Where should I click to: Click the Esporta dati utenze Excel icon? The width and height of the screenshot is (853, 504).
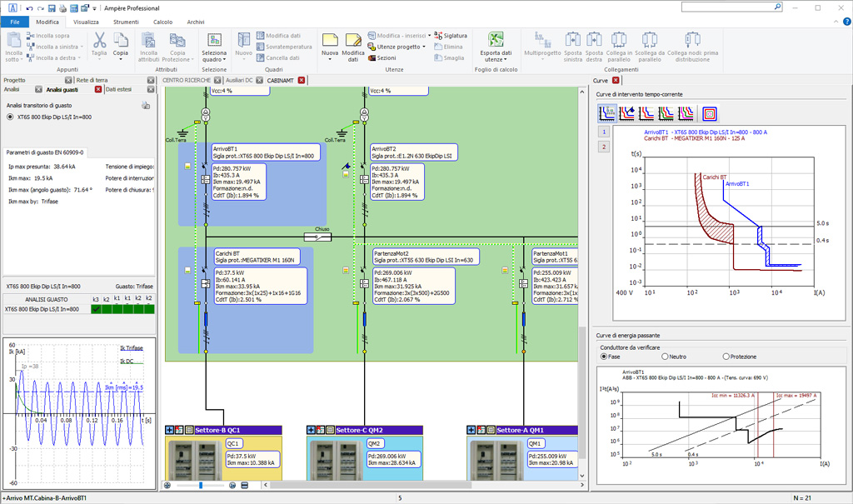496,40
